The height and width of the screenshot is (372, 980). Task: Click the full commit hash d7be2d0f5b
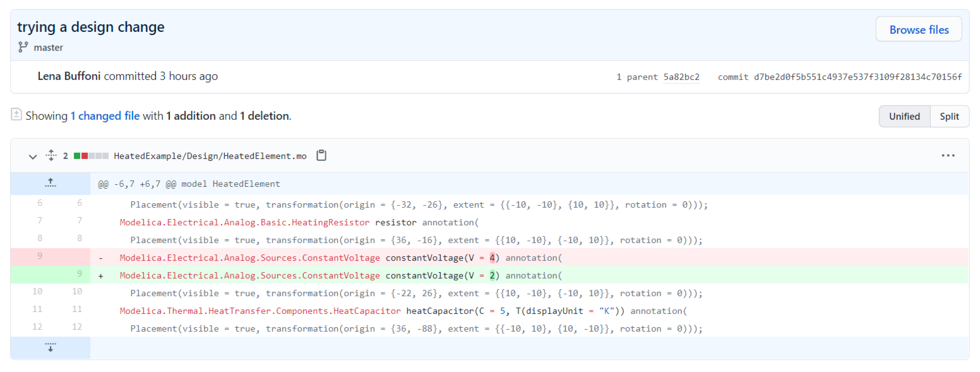coord(857,77)
